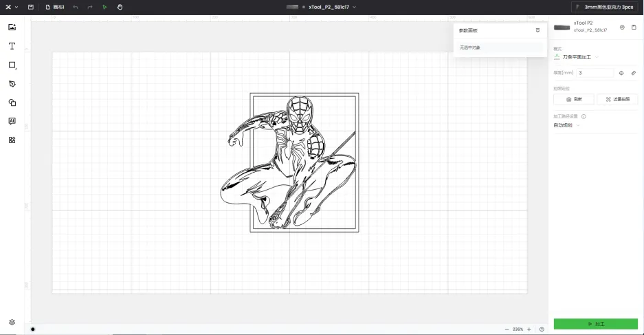Activate the green select pointer tool
The width and height of the screenshot is (644, 335).
click(x=104, y=7)
